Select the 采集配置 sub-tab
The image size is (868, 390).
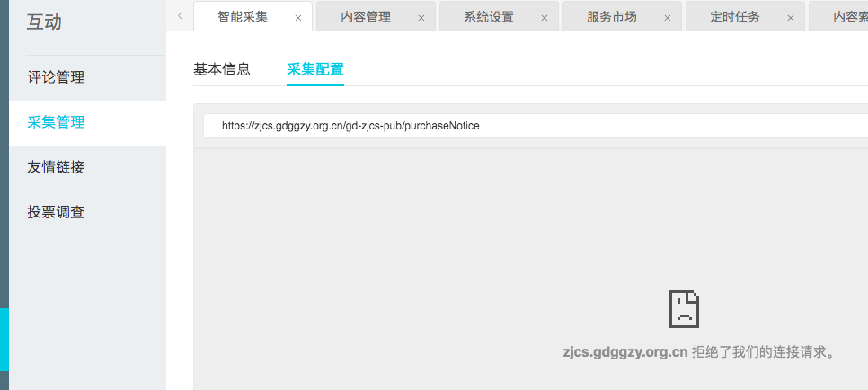pos(315,69)
